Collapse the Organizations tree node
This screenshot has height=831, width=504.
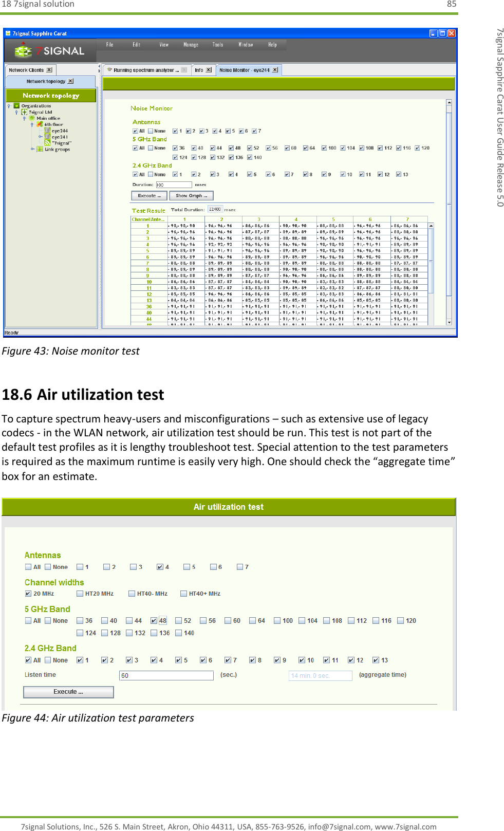(x=9, y=106)
